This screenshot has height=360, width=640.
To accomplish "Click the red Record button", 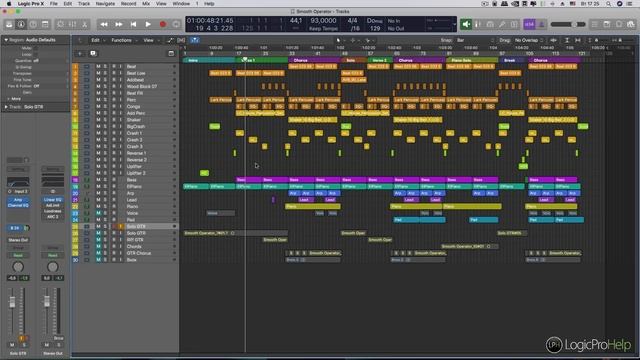I will click(163, 24).
